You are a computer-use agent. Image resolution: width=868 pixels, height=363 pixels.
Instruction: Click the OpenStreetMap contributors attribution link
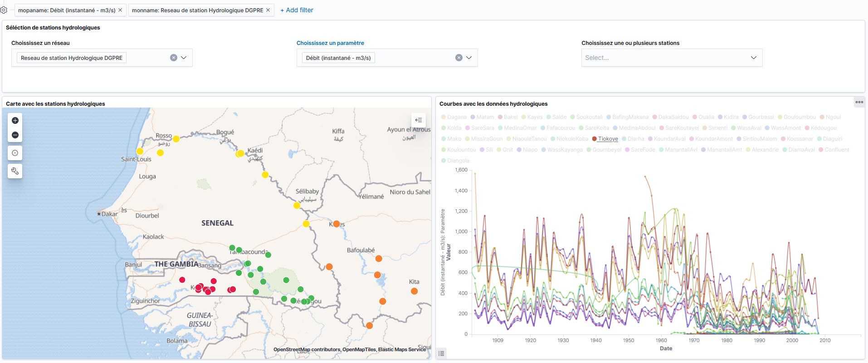tap(306, 349)
